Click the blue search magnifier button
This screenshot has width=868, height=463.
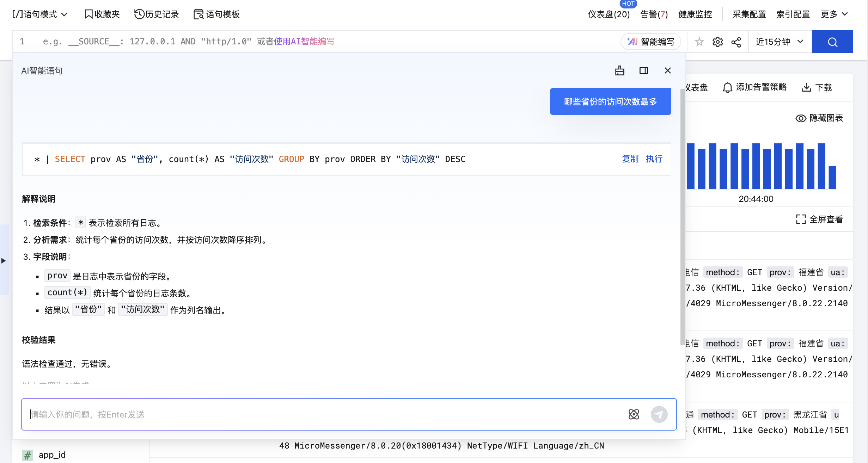pyautogui.click(x=832, y=42)
